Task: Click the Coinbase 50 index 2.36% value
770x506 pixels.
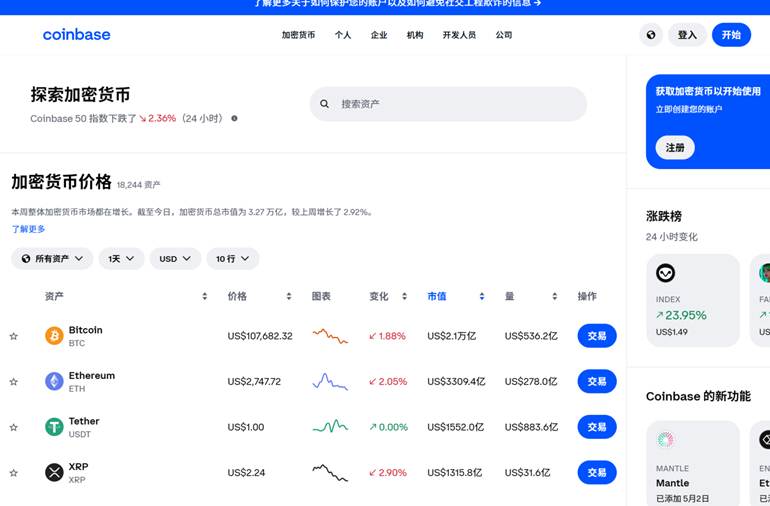Action: pyautogui.click(x=157, y=118)
